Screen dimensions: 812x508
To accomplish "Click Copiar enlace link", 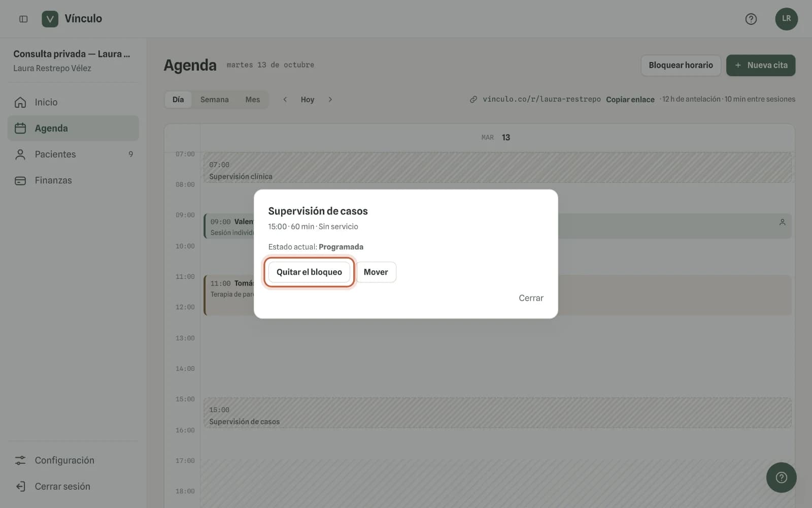I will tap(630, 100).
